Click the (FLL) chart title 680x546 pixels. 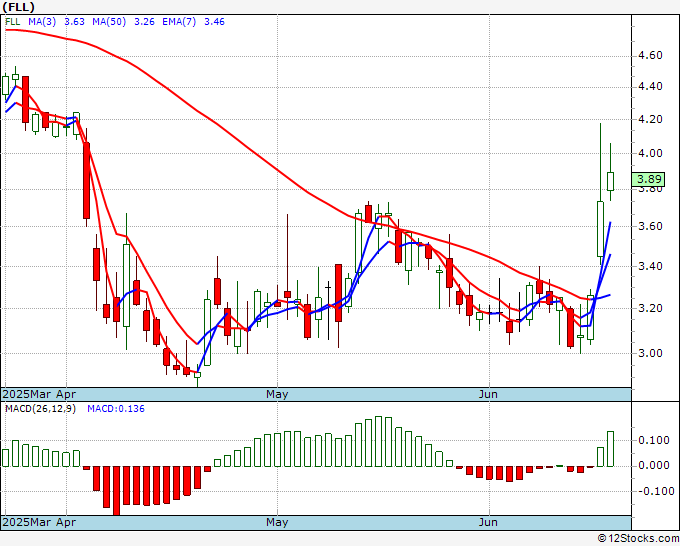tap(18, 7)
